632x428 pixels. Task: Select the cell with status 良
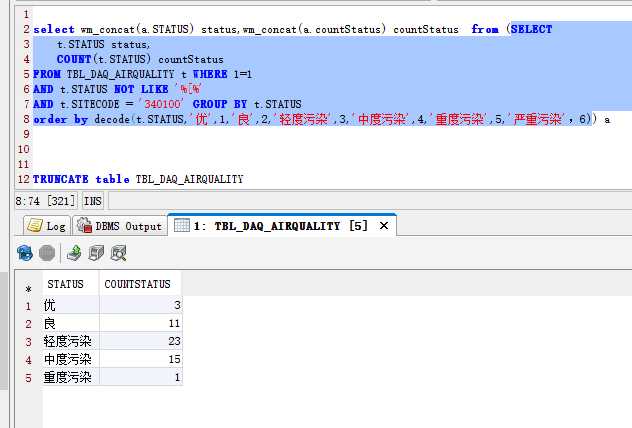tap(71, 323)
